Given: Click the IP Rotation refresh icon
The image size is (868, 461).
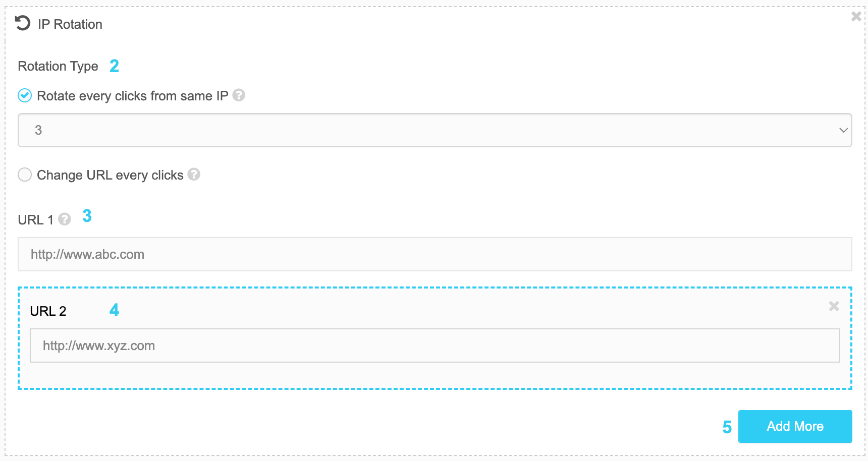Looking at the screenshot, I should 23,23.
